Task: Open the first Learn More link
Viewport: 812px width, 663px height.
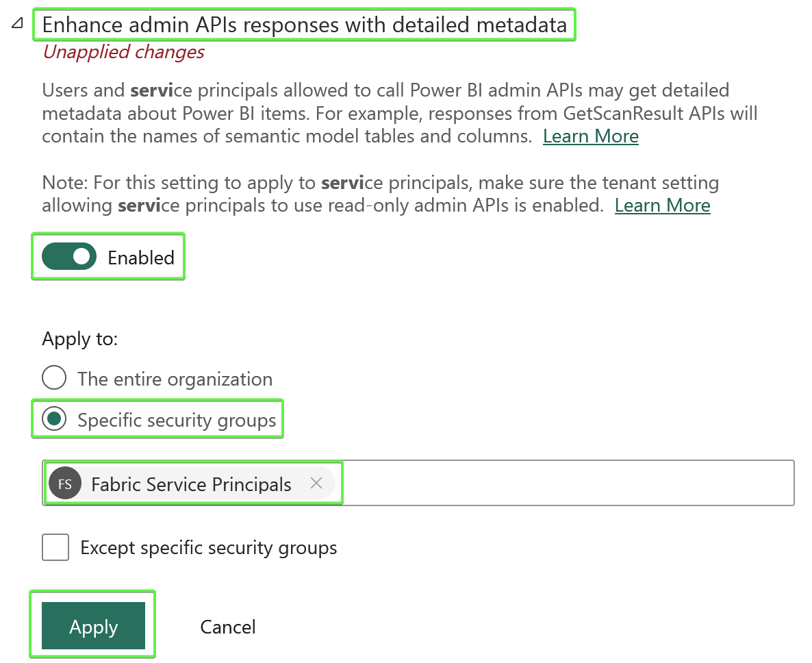Action: coord(590,136)
